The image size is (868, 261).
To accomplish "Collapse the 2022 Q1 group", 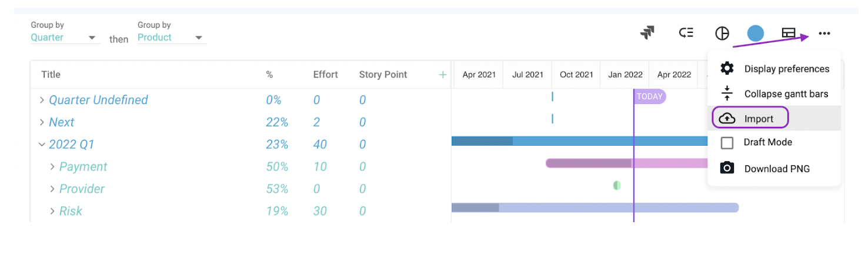I will (42, 144).
